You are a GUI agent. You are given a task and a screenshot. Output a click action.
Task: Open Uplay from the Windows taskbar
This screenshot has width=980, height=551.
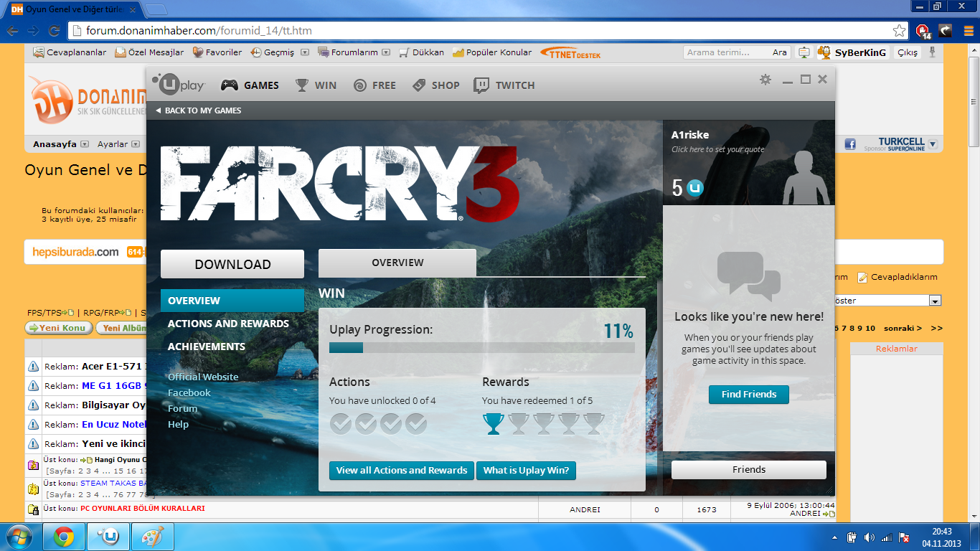(108, 537)
